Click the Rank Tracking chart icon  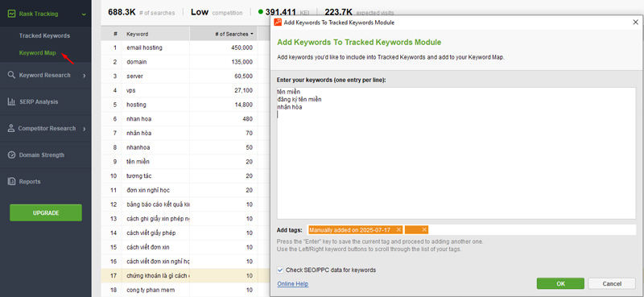pyautogui.click(x=11, y=14)
